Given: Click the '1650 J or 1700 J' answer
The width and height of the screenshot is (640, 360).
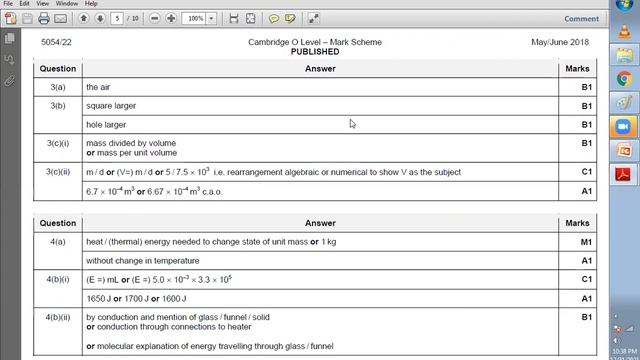Looking at the screenshot, I should click(x=136, y=298).
